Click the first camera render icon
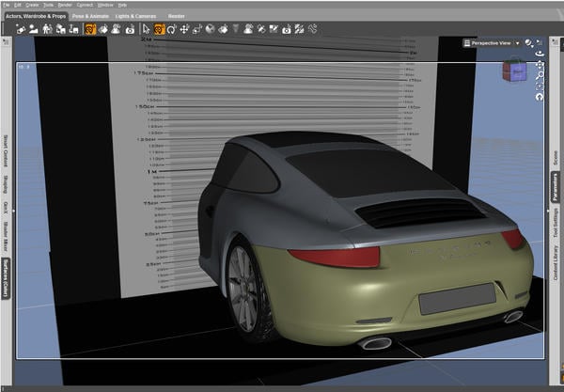Screen dimensions: 564x392 tap(130, 29)
